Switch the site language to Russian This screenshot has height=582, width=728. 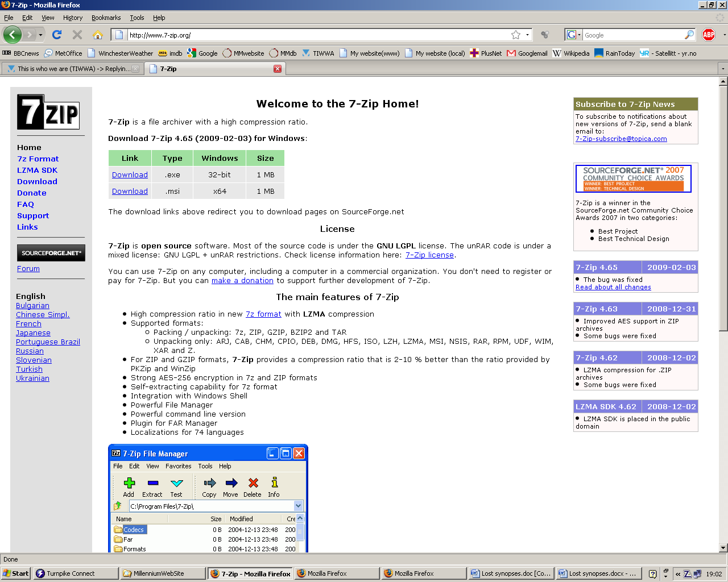[30, 351]
